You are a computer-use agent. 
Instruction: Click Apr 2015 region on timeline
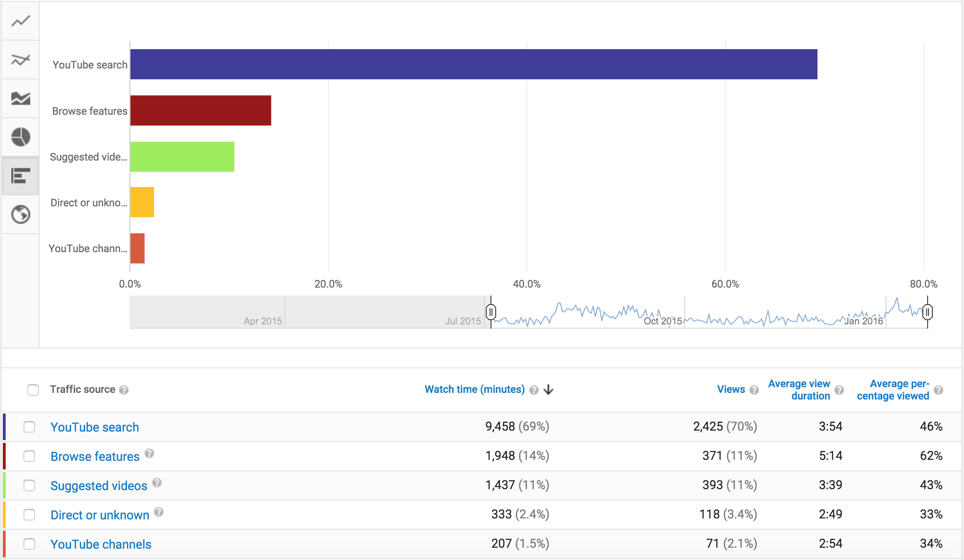263,321
